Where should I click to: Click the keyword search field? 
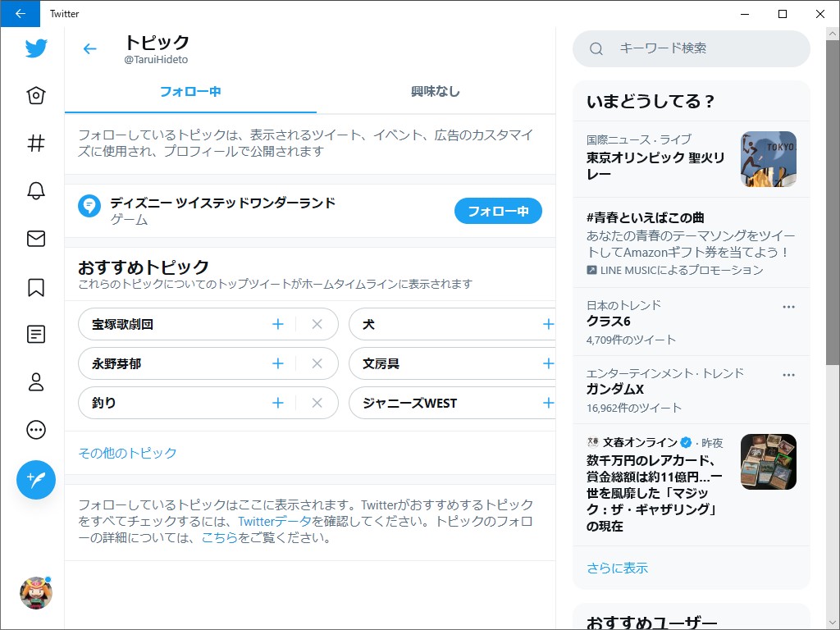click(x=692, y=49)
